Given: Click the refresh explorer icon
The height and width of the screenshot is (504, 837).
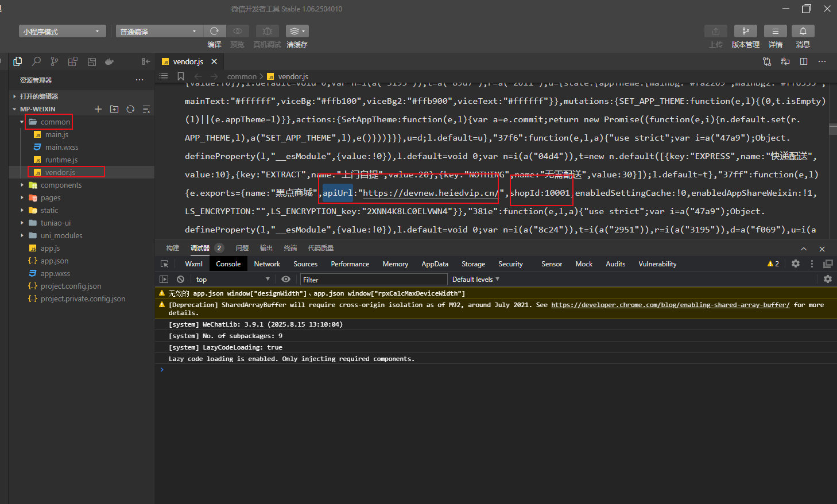Looking at the screenshot, I should click(x=130, y=109).
